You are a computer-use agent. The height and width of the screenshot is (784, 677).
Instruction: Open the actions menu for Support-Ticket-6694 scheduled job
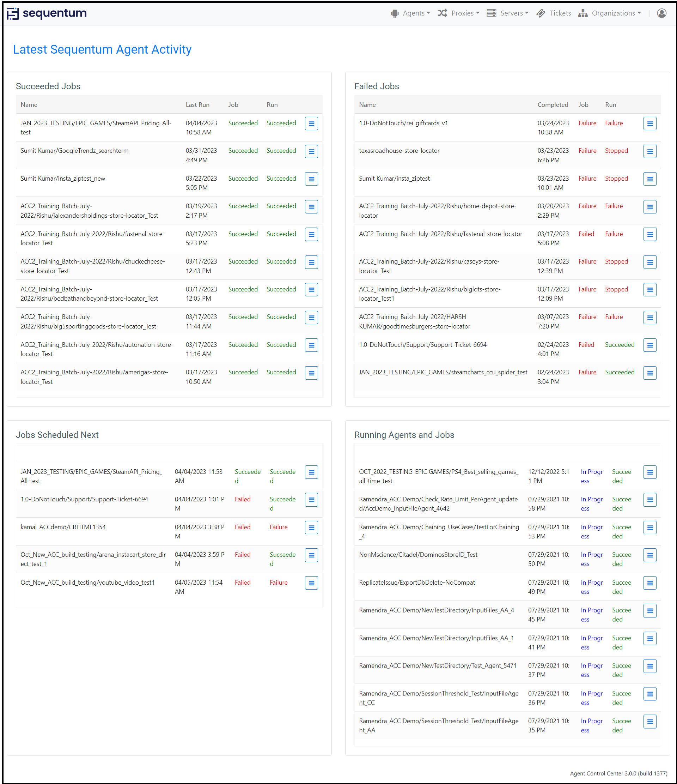pyautogui.click(x=311, y=500)
